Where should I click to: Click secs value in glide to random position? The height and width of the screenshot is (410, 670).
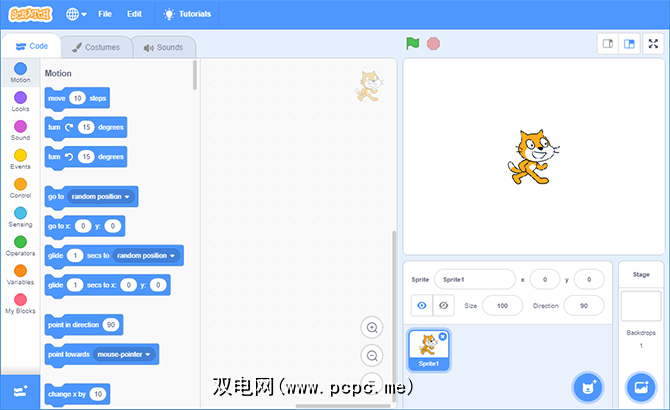[75, 255]
